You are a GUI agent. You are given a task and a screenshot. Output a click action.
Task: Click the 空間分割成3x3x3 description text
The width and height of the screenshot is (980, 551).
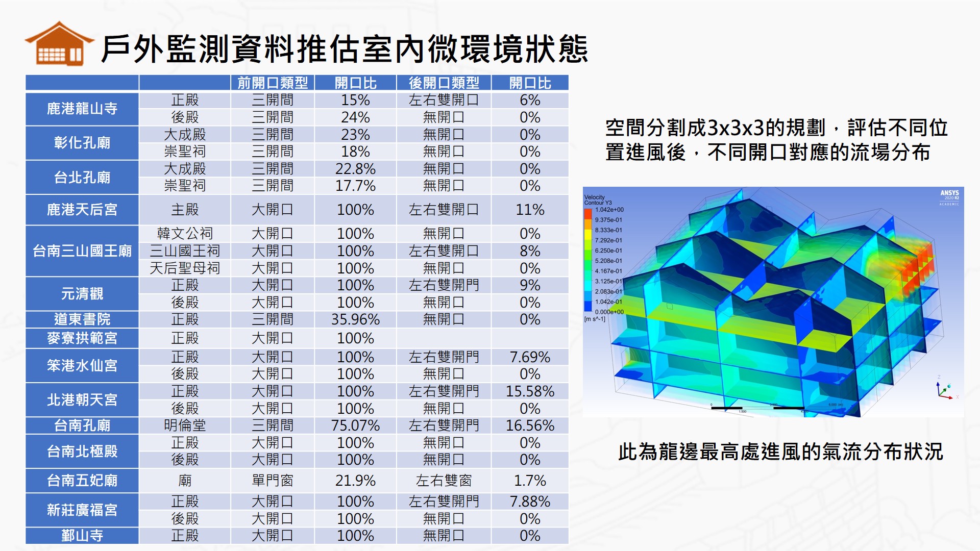click(776, 140)
